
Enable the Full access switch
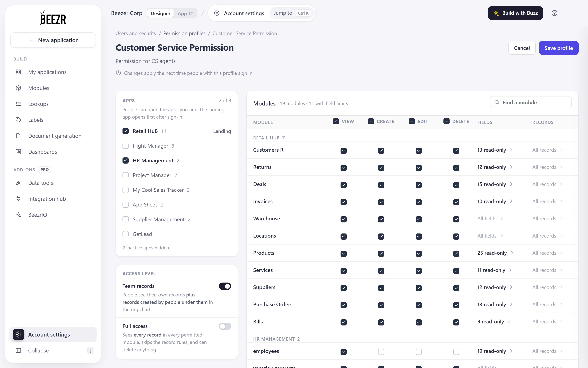(225, 326)
